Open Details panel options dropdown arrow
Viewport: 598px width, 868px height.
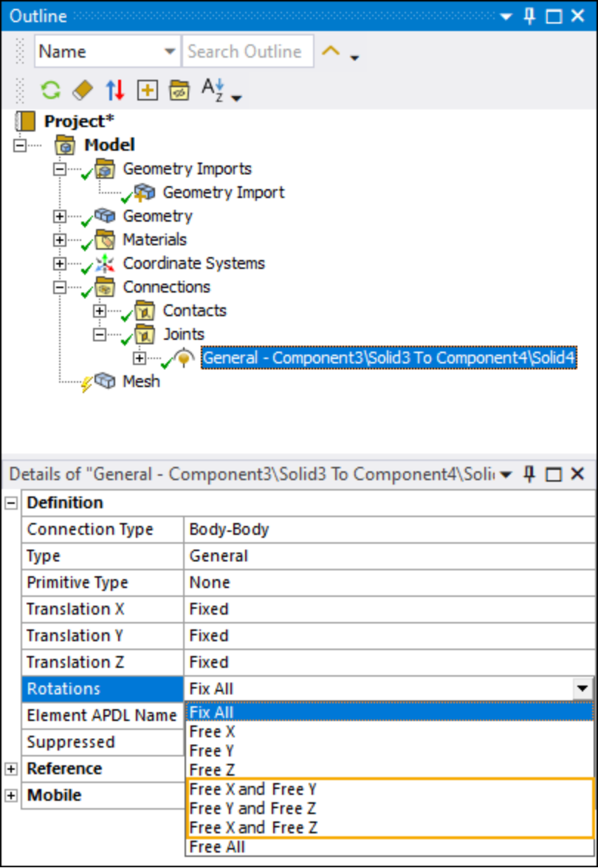(x=506, y=475)
